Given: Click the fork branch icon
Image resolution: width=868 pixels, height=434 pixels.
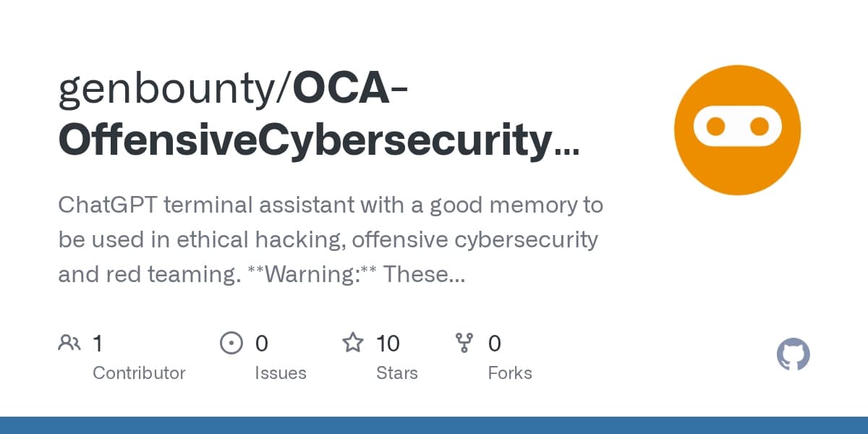Looking at the screenshot, I should coord(464,342).
